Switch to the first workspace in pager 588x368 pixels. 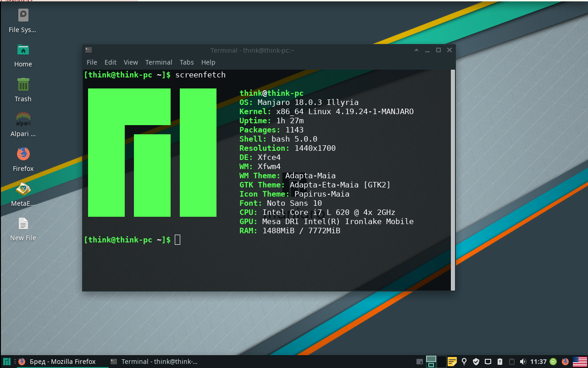[x=431, y=362]
